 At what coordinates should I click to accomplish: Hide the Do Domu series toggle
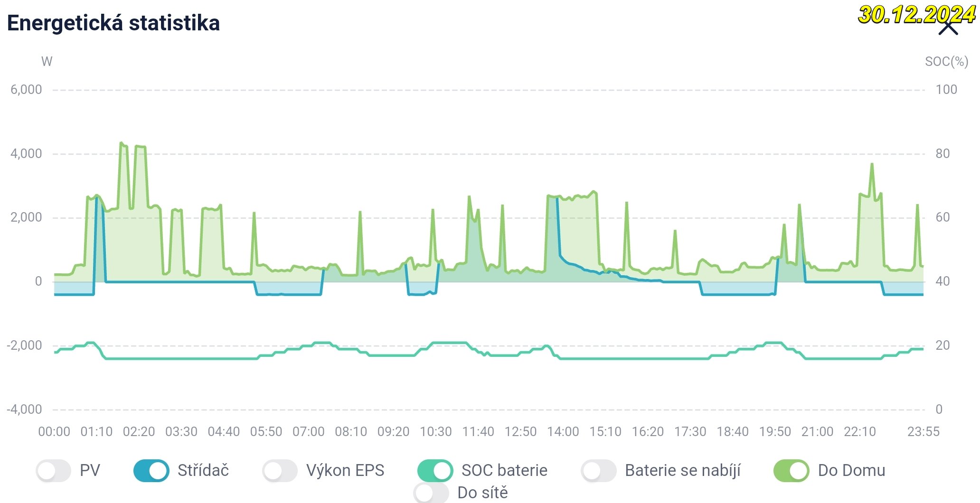pyautogui.click(x=791, y=471)
